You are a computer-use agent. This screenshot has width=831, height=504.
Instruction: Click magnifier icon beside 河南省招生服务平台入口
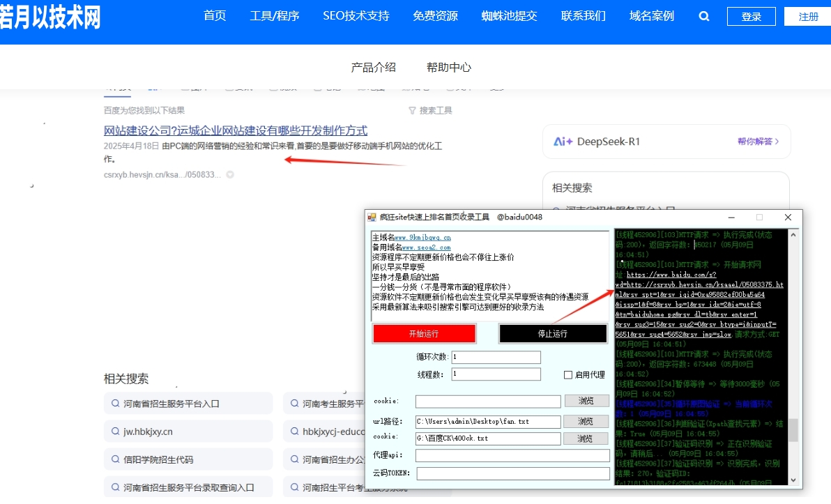pyautogui.click(x=115, y=404)
